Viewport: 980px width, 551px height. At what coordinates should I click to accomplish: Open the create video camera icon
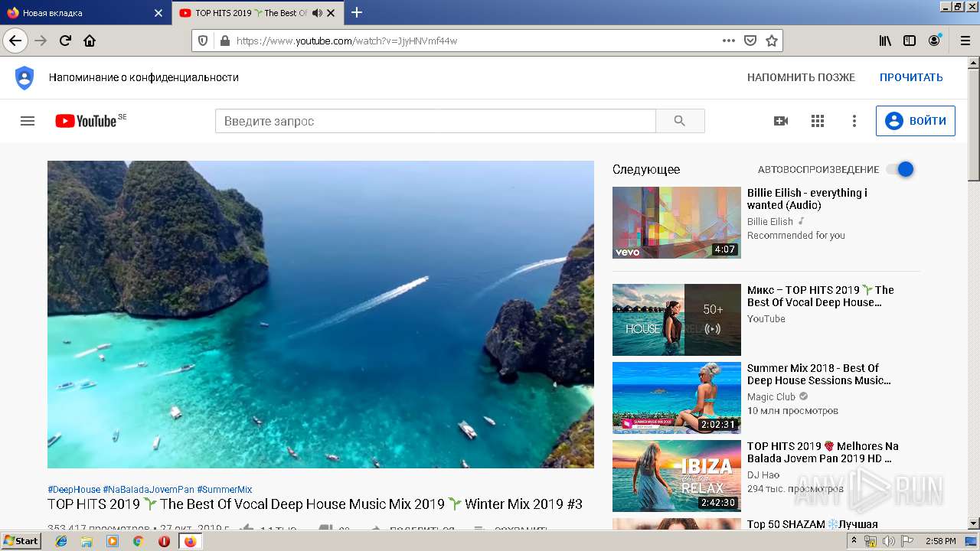781,121
